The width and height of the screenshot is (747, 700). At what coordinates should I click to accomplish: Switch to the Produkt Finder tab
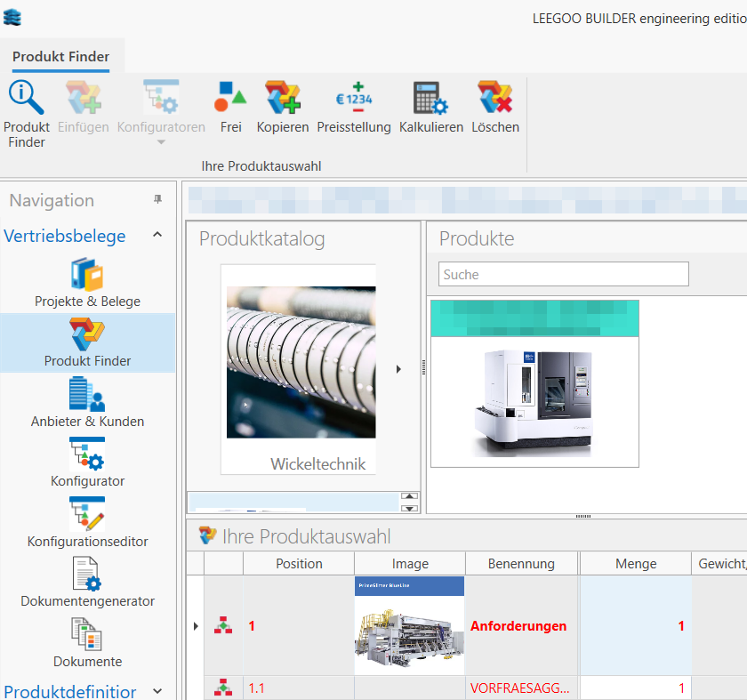(x=61, y=57)
